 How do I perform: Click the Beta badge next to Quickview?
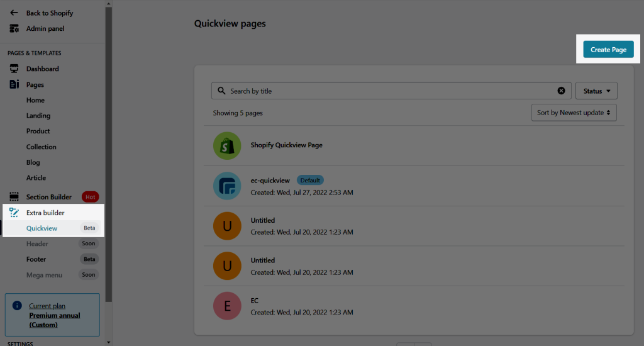(x=89, y=228)
